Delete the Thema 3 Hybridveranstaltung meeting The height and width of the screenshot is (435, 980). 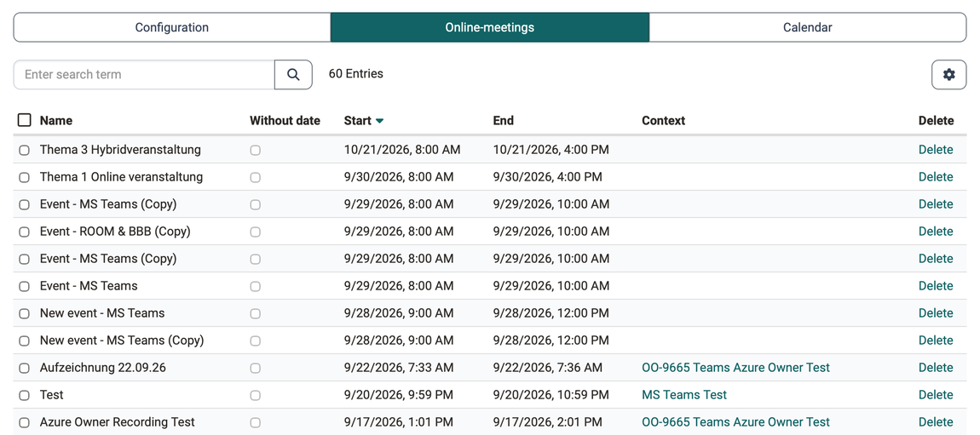pyautogui.click(x=936, y=150)
